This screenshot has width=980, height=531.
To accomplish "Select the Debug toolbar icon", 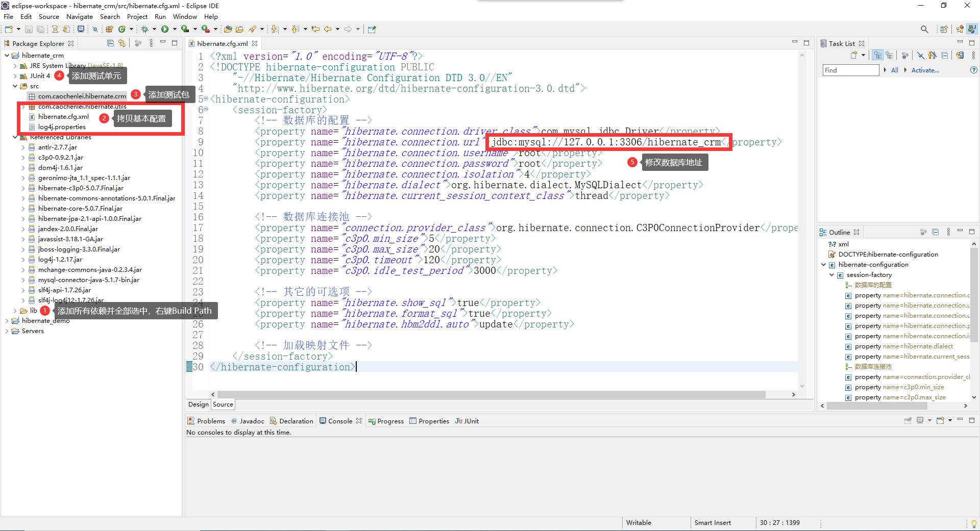I will click(x=145, y=29).
